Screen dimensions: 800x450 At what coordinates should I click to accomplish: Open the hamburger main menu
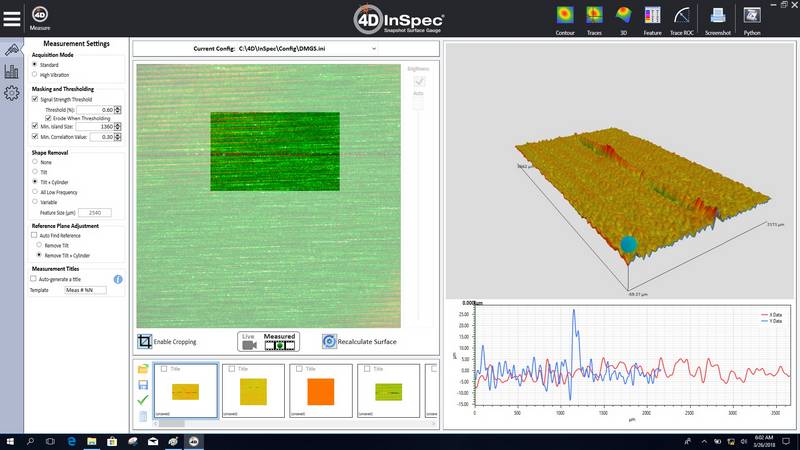(12, 19)
